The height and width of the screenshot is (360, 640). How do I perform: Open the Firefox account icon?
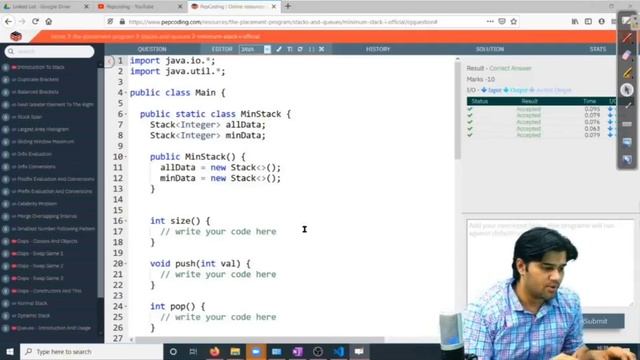pyautogui.click(x=602, y=22)
